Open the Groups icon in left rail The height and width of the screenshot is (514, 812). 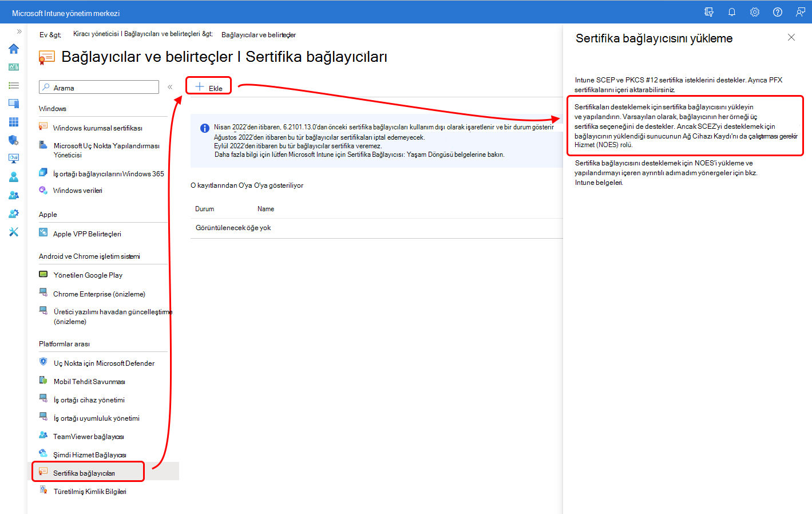(14, 195)
